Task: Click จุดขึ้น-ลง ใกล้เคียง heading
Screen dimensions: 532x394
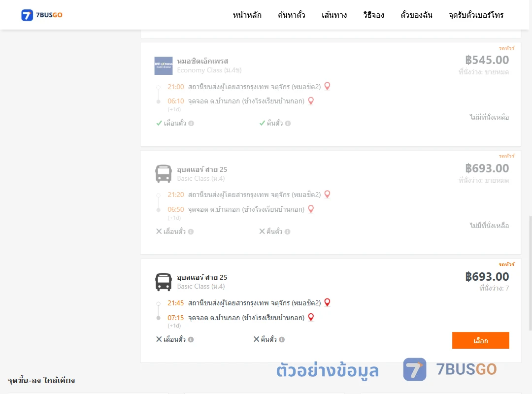Action: (x=41, y=380)
